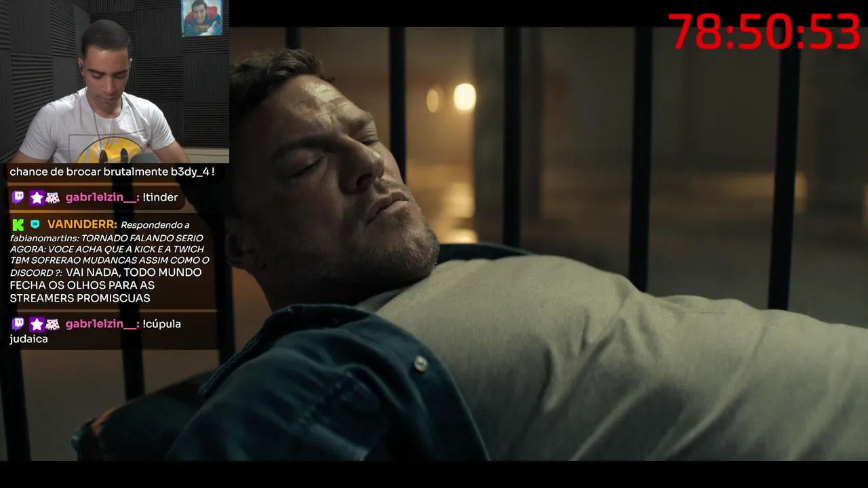Click the streamer webcam feed

click(x=115, y=81)
